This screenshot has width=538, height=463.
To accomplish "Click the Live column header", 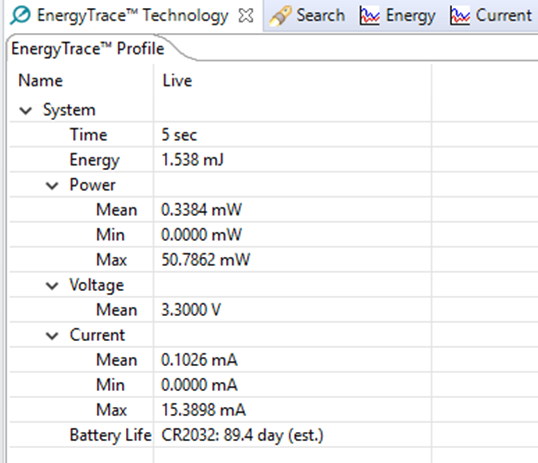I will (x=177, y=81).
